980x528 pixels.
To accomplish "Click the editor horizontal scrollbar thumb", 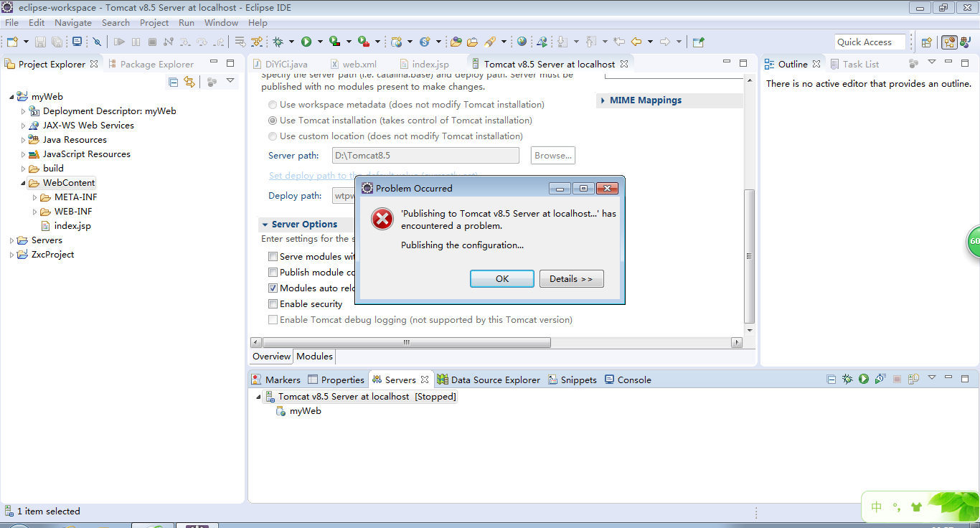I will (407, 342).
